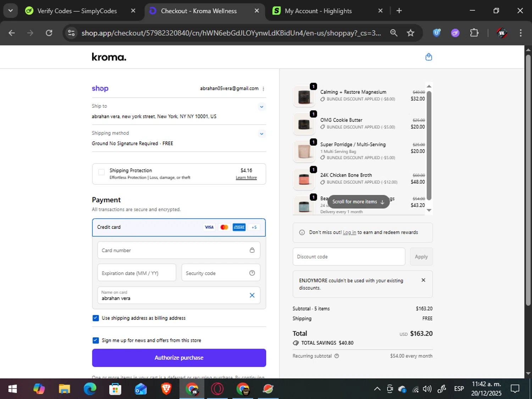This screenshot has width=532, height=399.
Task: Click the address bar URL
Action: point(231,33)
